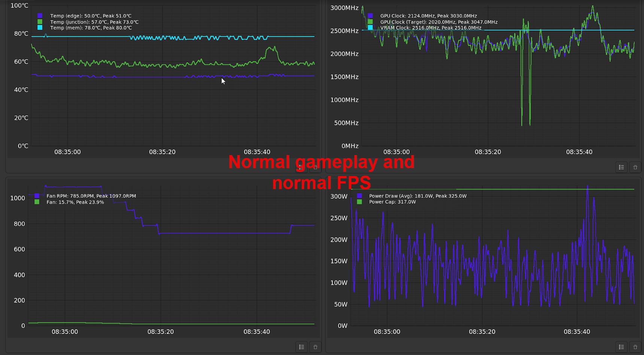Click 08:35:20 on the GPU clock graph time axis

[x=488, y=152]
